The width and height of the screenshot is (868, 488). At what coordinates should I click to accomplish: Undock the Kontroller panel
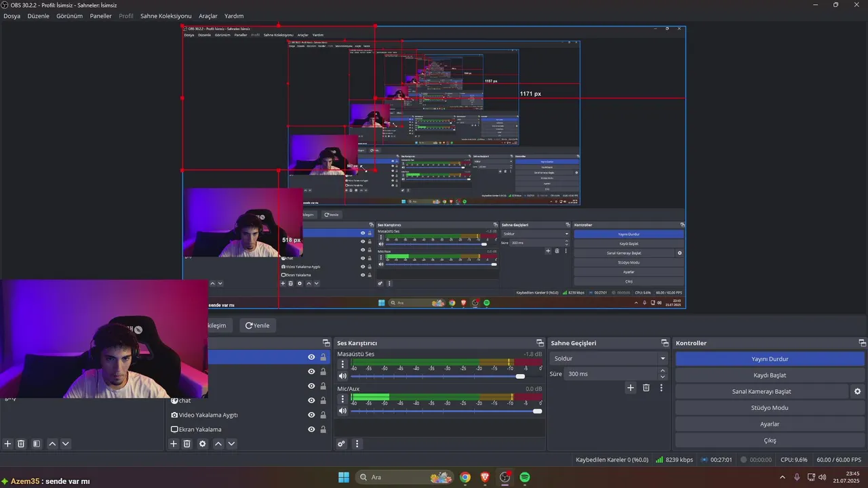[862, 343]
